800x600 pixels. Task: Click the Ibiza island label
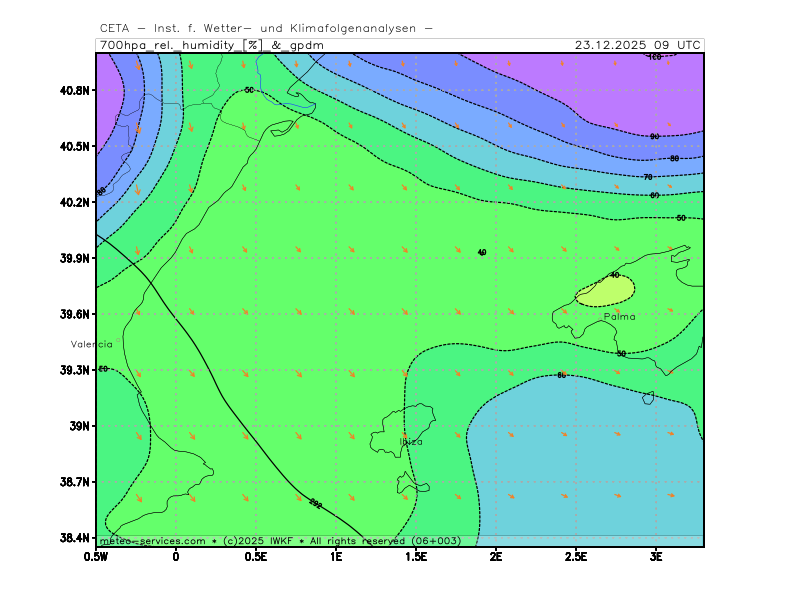click(411, 441)
